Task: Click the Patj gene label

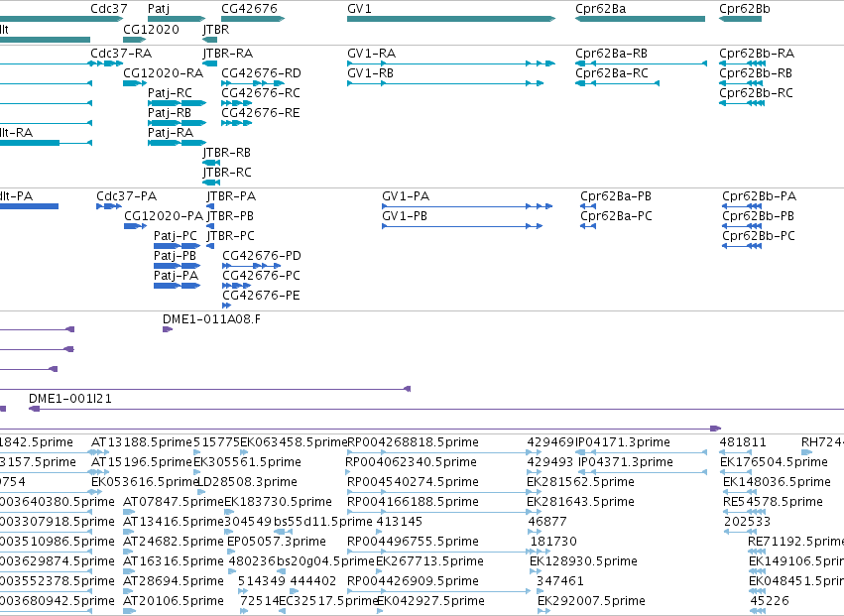Action: 159,9
